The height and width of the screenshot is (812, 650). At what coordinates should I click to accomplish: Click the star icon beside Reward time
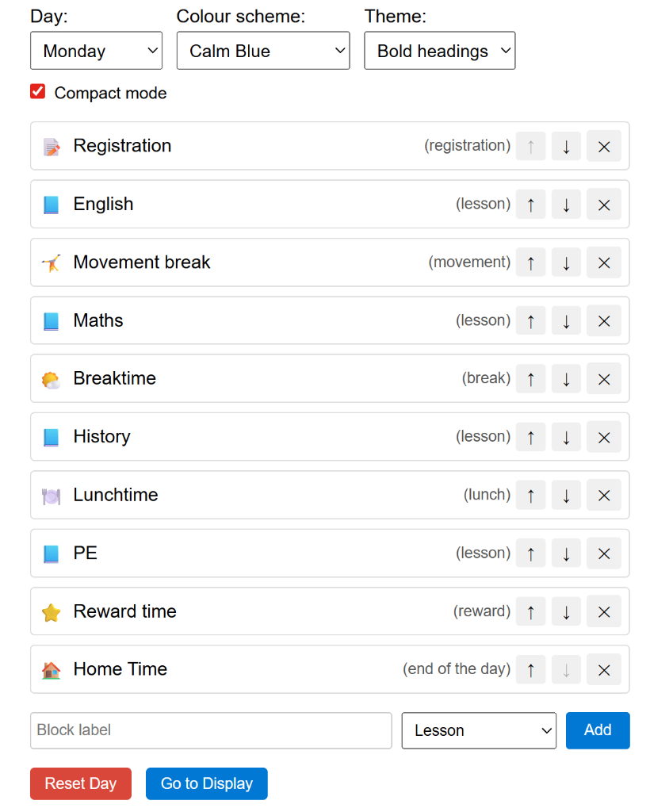click(51, 611)
